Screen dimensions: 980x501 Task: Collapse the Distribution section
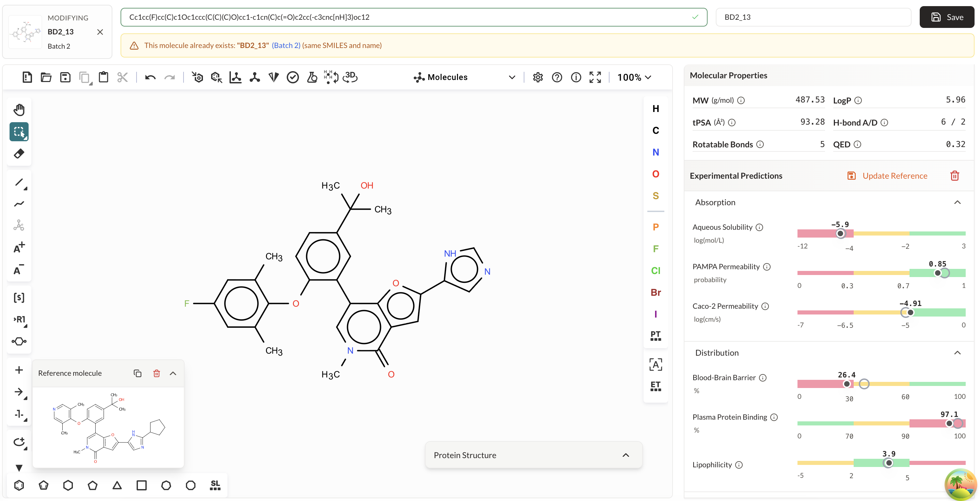tap(957, 353)
